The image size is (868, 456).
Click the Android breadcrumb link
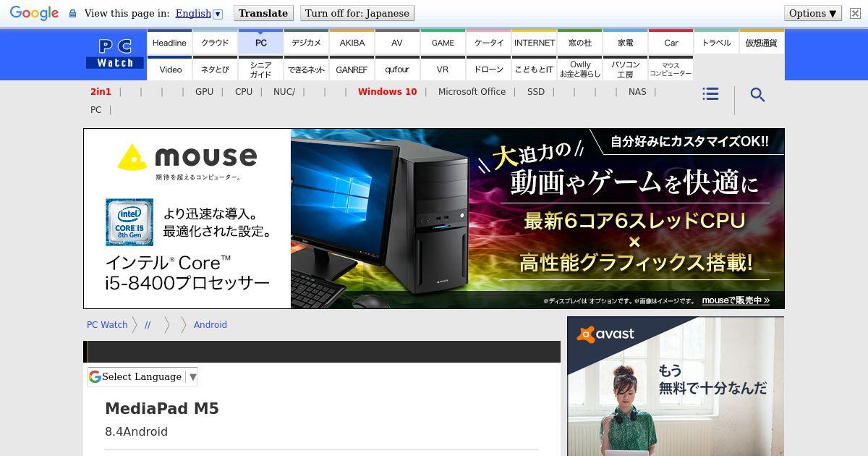point(210,325)
